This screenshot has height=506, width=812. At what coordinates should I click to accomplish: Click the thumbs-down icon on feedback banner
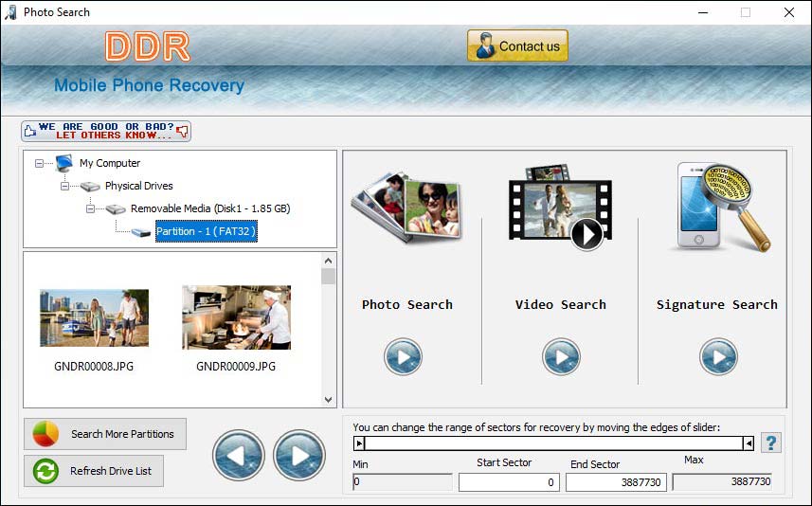coord(182,131)
